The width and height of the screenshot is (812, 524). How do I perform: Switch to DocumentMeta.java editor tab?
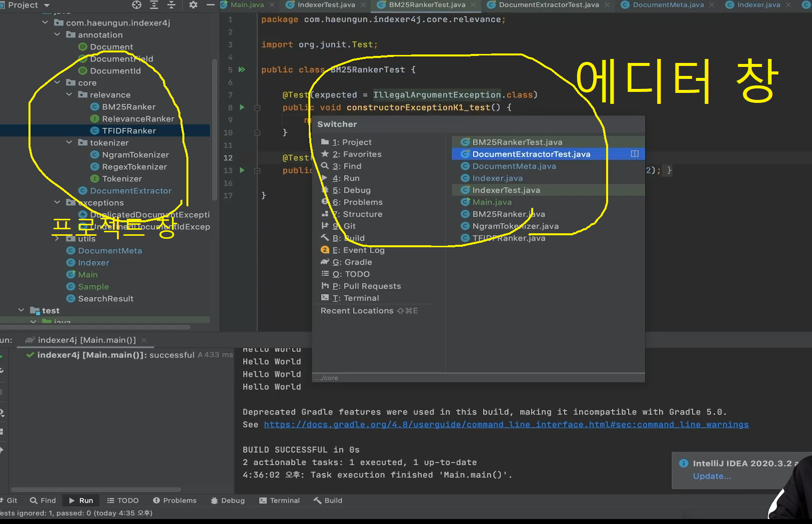point(668,4)
